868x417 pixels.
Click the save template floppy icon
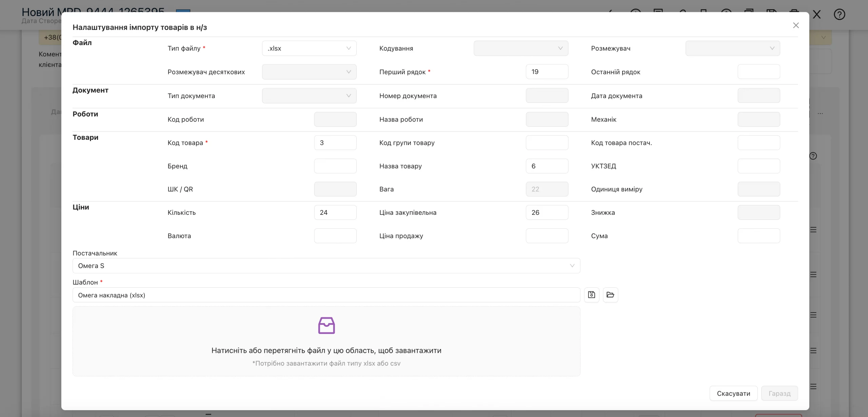tap(591, 295)
